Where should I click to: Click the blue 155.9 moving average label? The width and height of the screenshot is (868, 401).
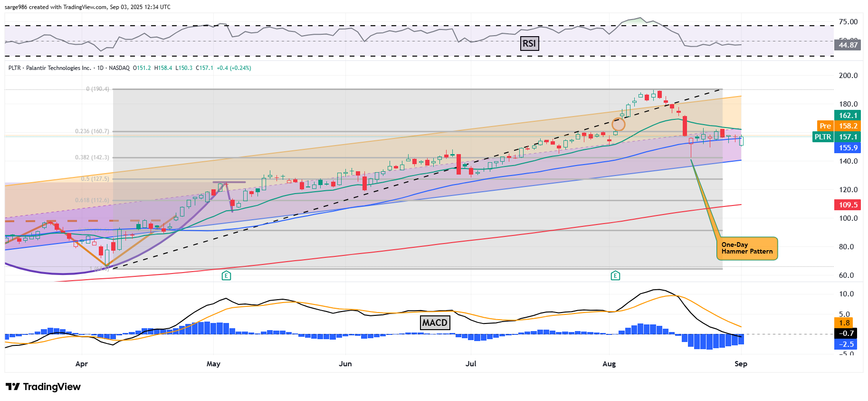(848, 148)
